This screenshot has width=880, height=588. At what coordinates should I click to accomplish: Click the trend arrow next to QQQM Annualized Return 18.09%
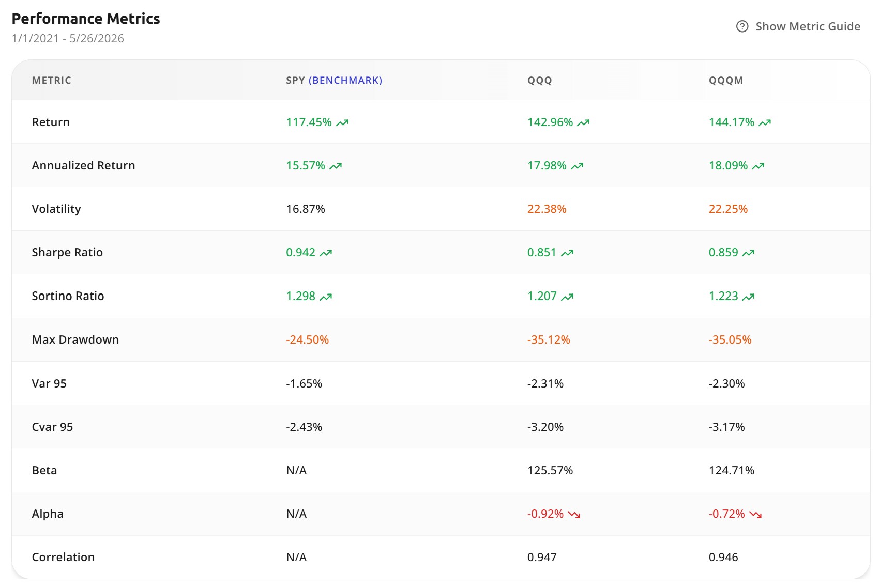[758, 166]
